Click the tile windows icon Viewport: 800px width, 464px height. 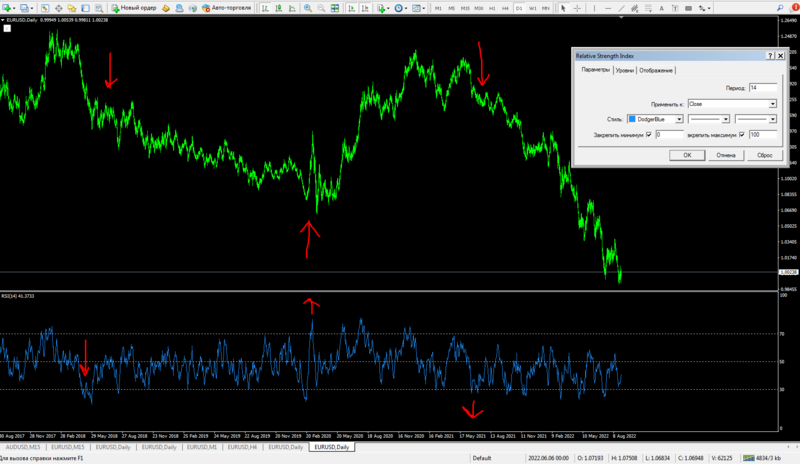click(335, 8)
